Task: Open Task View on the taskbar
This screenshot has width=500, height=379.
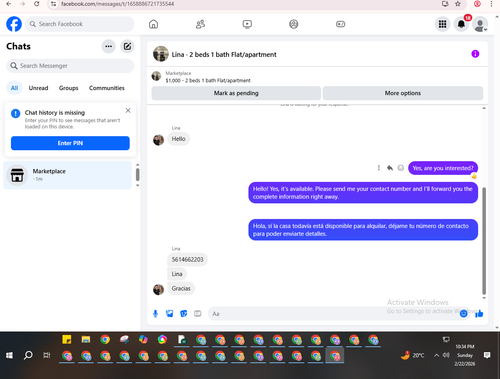Action: point(47,355)
